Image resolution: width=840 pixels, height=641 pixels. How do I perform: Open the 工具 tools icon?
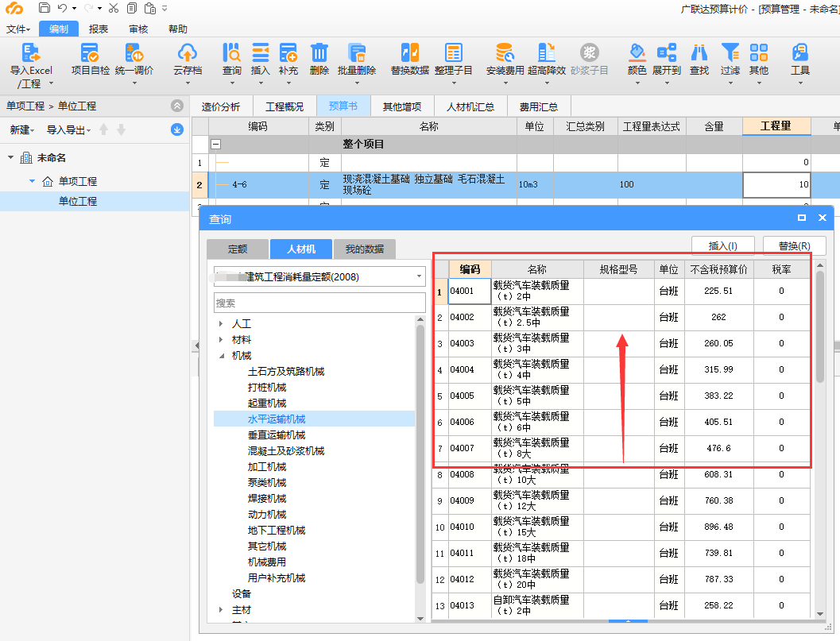click(x=799, y=53)
